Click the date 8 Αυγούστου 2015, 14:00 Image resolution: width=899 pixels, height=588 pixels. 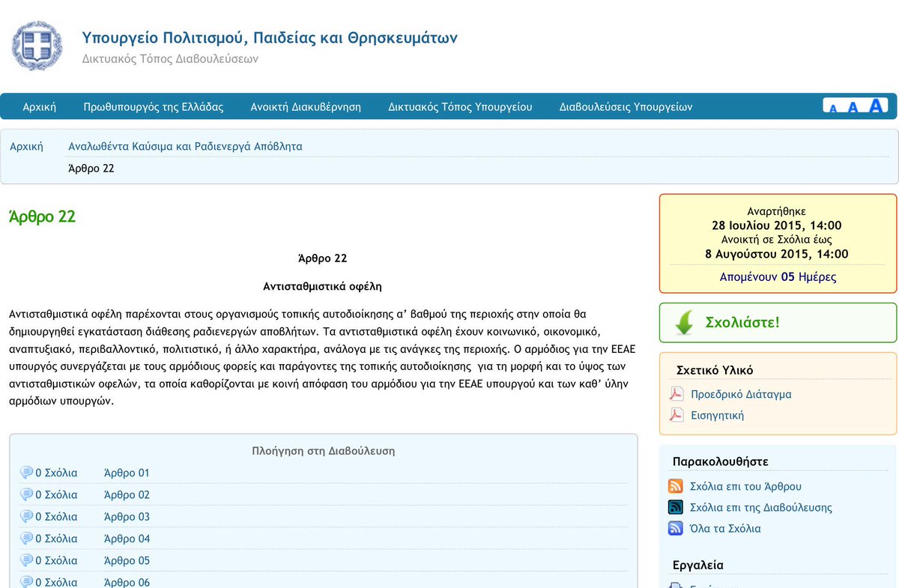[x=777, y=254]
